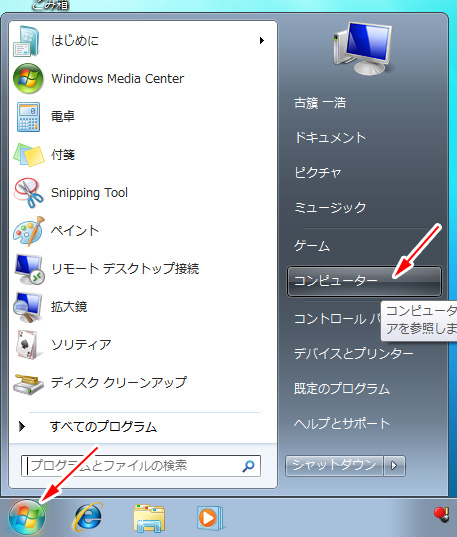Viewport: 457px width, 537px height.
Task: Open the shutdown options arrow
Action: click(394, 465)
